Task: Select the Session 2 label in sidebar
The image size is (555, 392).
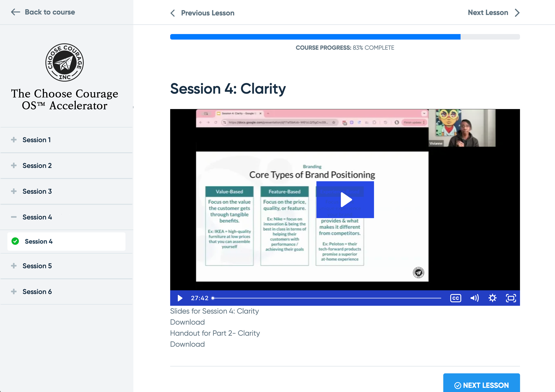Action: point(37,166)
